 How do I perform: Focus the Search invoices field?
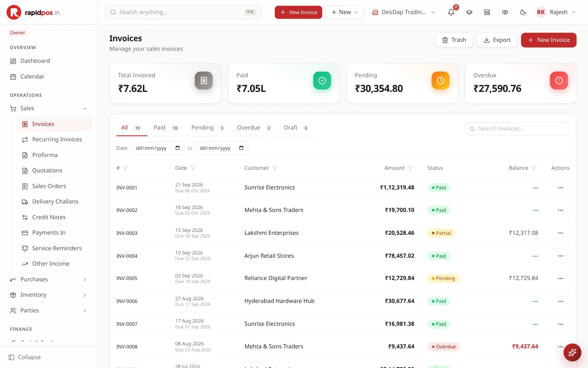click(517, 129)
